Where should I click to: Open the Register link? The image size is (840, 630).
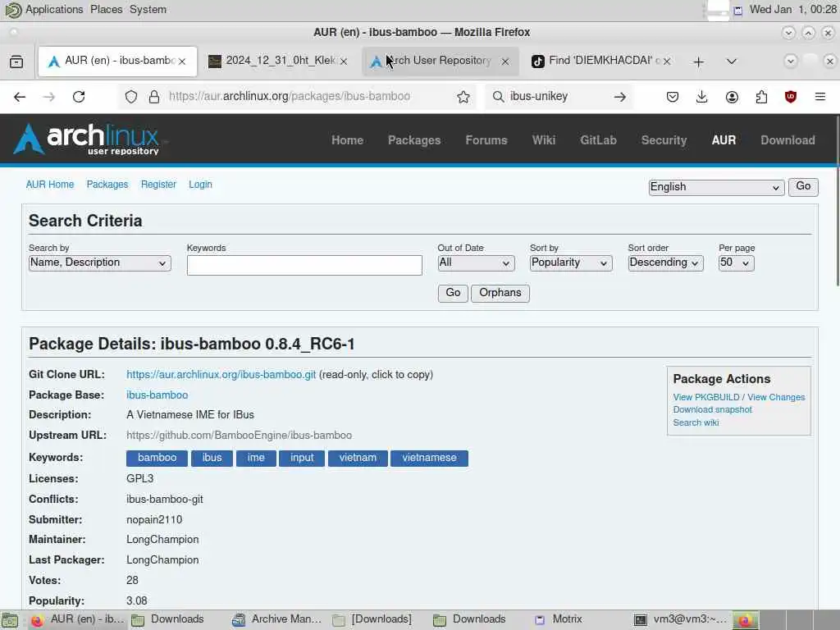[x=158, y=185]
